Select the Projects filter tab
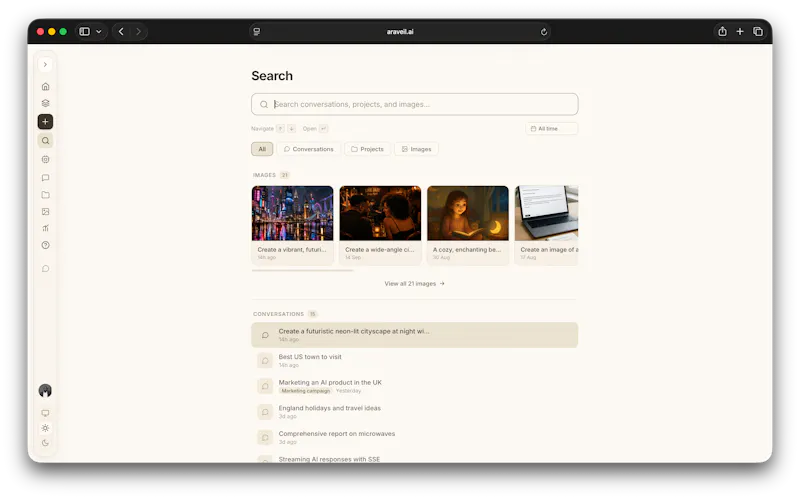This screenshot has width=800, height=499. pos(367,149)
